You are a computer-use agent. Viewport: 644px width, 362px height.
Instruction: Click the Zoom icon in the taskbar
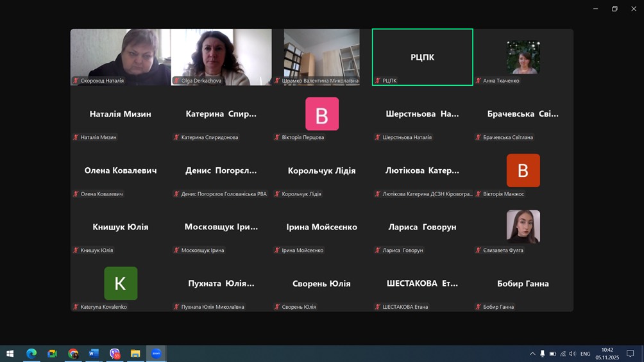click(x=156, y=353)
